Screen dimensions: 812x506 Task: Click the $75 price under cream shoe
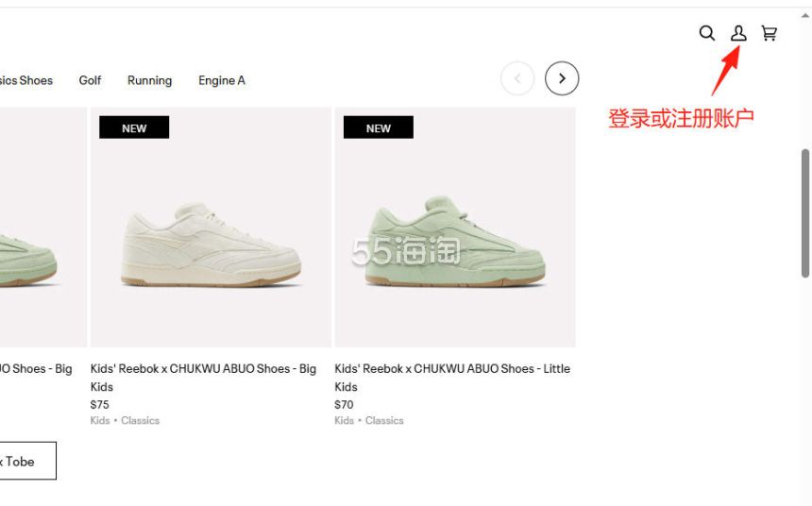pos(99,404)
